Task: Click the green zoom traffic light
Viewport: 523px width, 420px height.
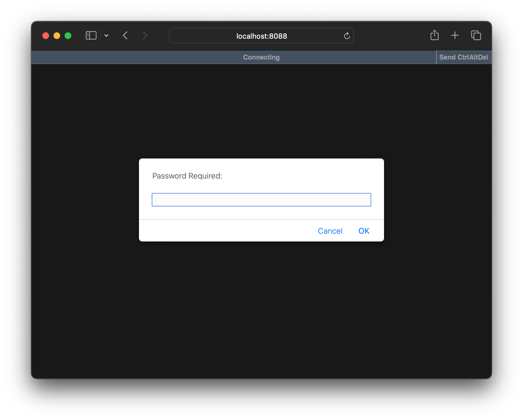Action: (67, 35)
